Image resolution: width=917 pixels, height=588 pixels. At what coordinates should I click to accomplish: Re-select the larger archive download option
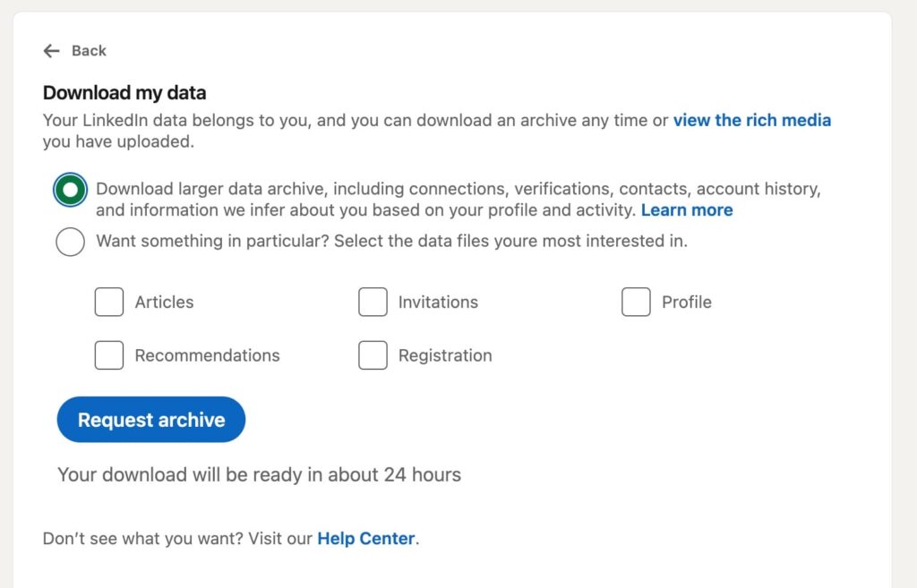(x=70, y=190)
